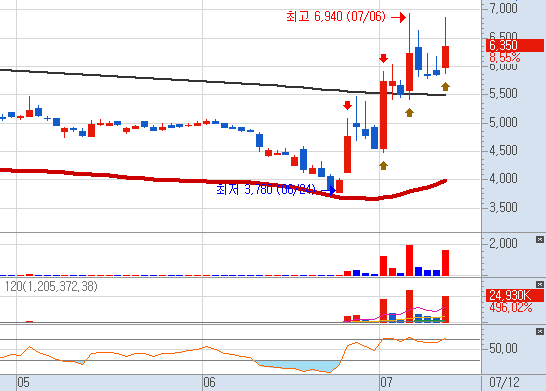Click the 496.02% volume change value
The height and width of the screenshot is (391, 546).
[x=510, y=307]
